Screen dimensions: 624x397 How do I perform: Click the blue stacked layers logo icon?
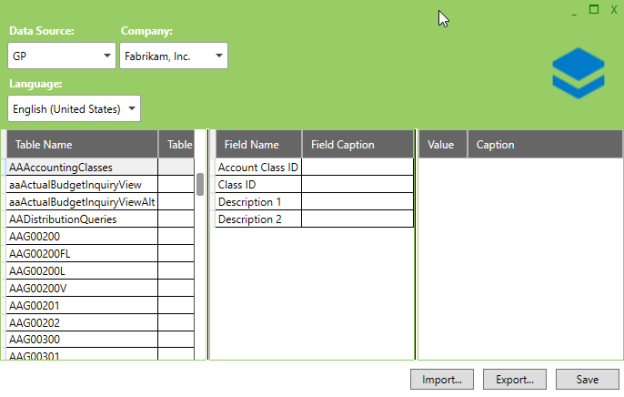pyautogui.click(x=578, y=73)
